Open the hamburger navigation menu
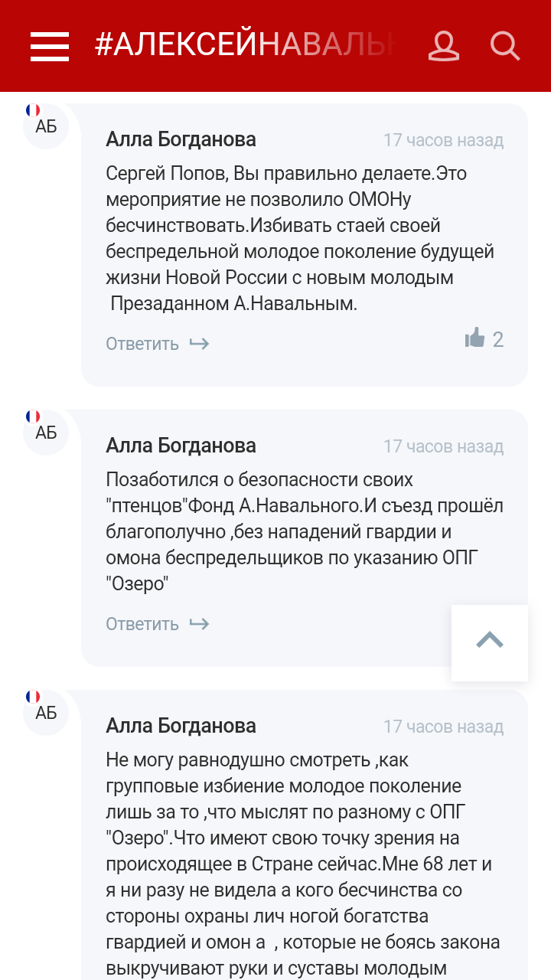 pyautogui.click(x=50, y=47)
